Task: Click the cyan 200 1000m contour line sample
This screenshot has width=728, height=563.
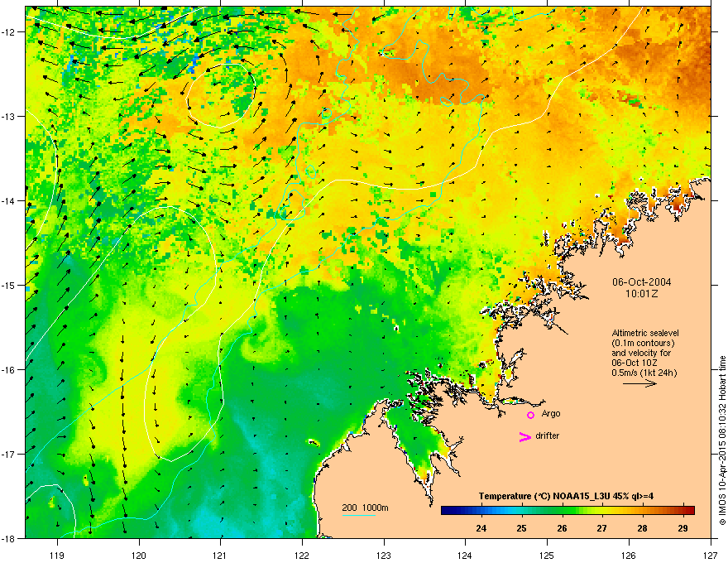Action: (x=358, y=515)
